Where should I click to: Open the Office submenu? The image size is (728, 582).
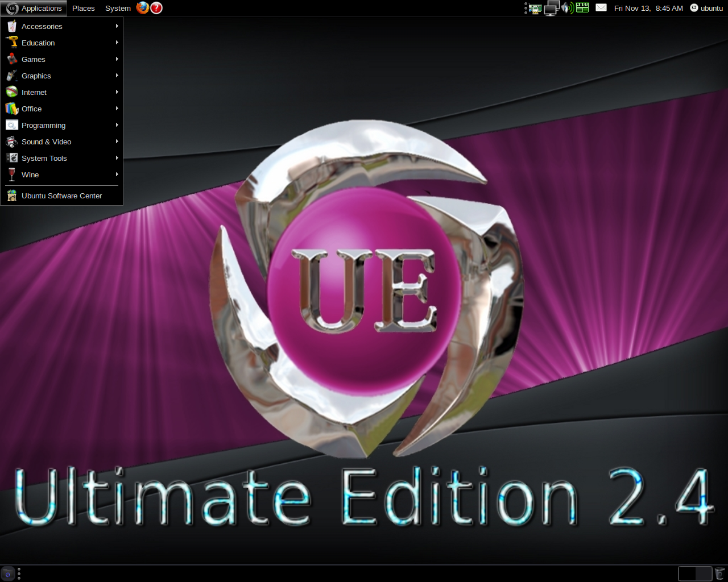pos(62,109)
